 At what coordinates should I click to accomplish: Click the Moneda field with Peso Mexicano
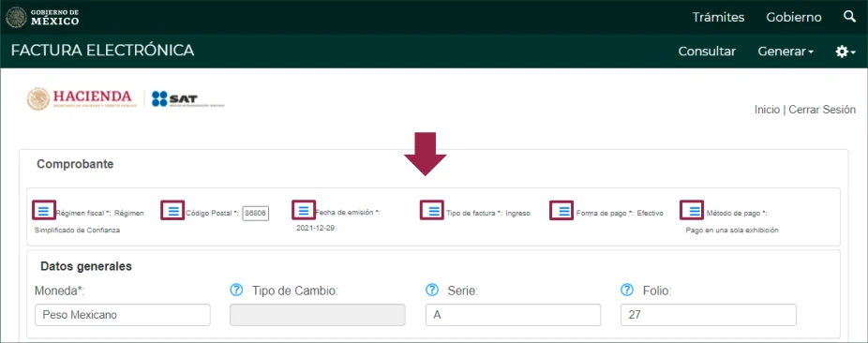(x=123, y=315)
